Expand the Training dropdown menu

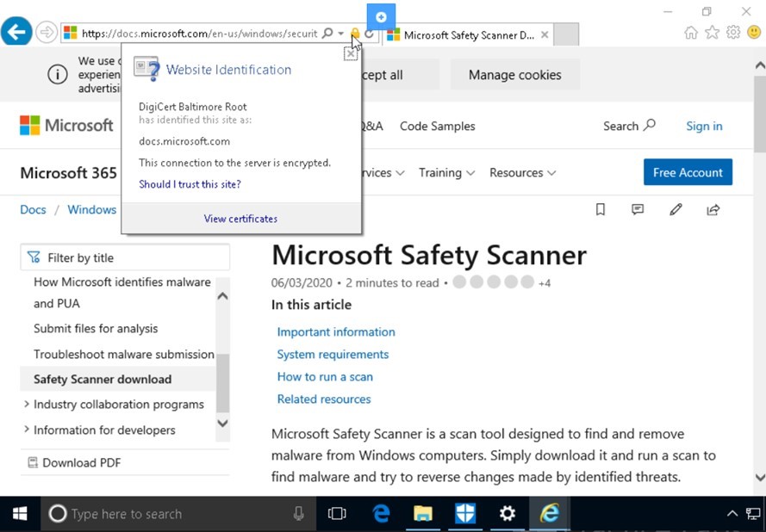click(x=446, y=173)
